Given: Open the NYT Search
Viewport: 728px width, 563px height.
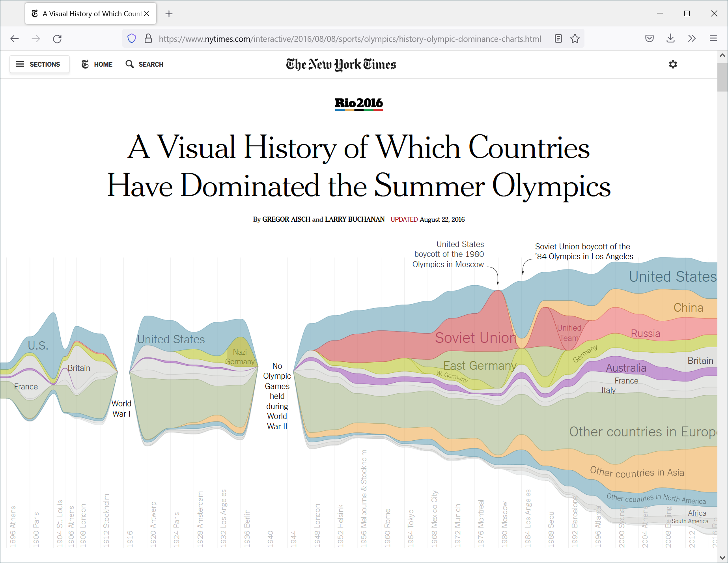Looking at the screenshot, I should 144,64.
